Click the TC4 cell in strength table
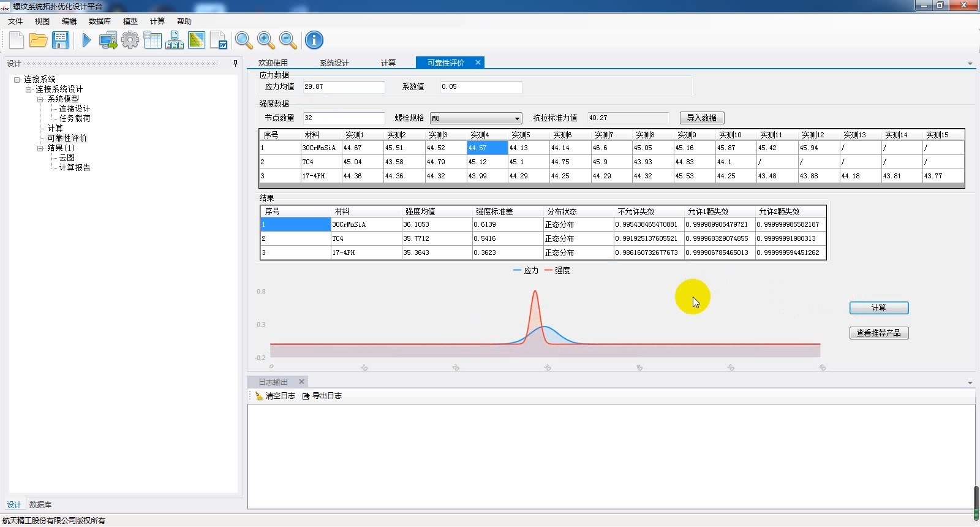This screenshot has width=980, height=527. click(321, 162)
